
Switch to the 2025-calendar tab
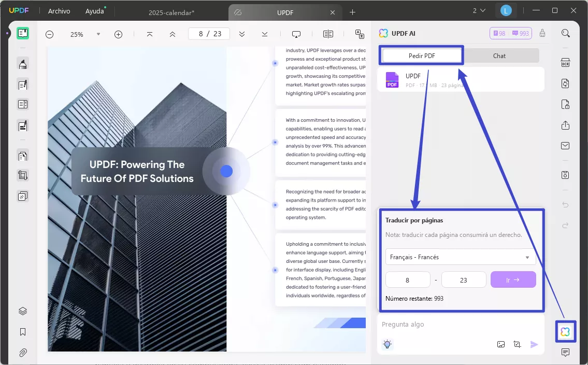[x=171, y=12]
